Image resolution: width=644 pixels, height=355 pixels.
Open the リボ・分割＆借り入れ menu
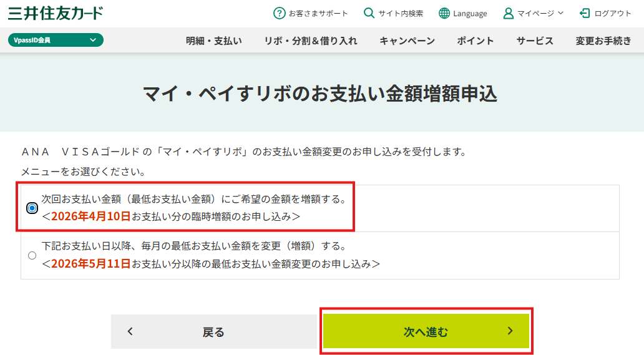(311, 41)
